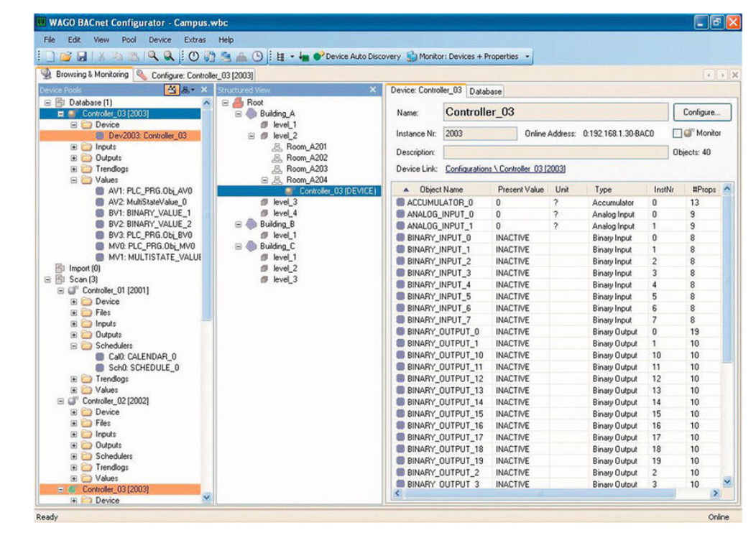Click scroll-down arrow of the object table

pos(727,481)
